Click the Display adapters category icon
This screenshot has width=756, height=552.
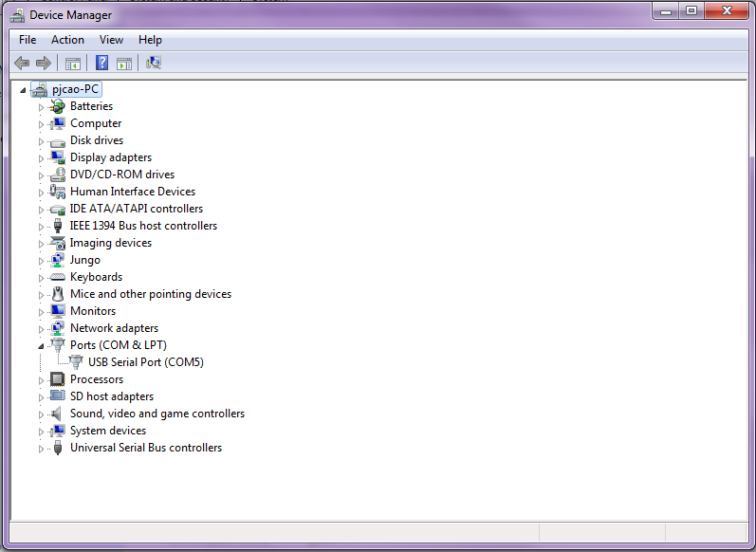point(57,157)
